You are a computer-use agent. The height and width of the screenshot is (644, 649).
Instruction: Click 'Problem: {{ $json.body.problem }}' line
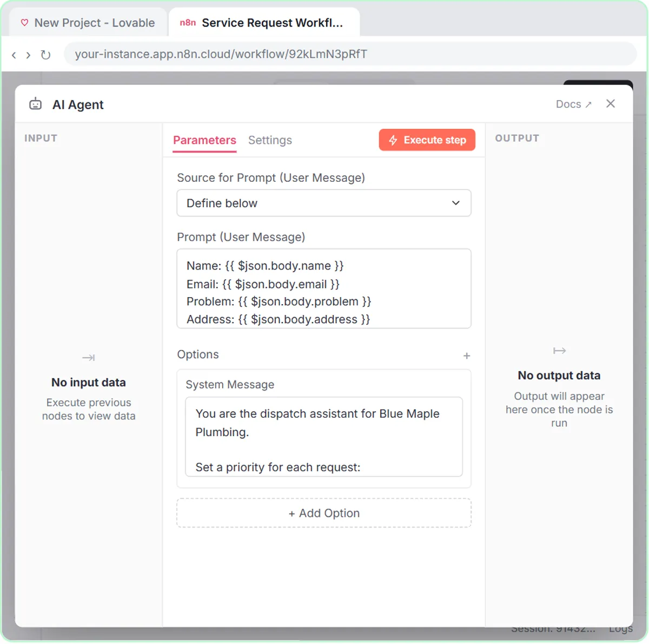[279, 301]
